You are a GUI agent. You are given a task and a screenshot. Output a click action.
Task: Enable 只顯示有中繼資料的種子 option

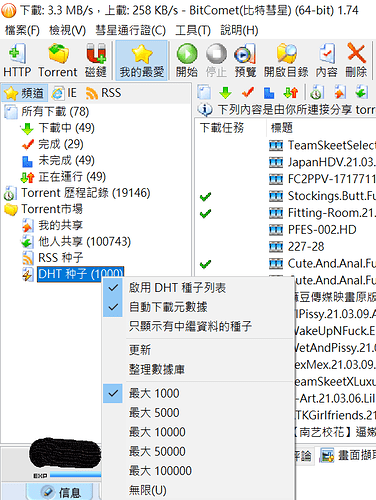[x=199, y=326]
